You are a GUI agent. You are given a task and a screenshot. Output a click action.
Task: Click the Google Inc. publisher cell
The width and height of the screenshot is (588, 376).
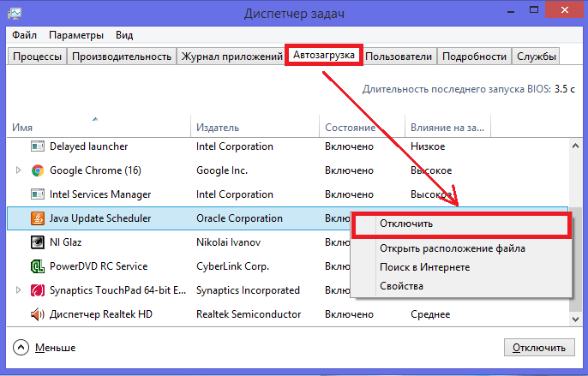tap(222, 170)
